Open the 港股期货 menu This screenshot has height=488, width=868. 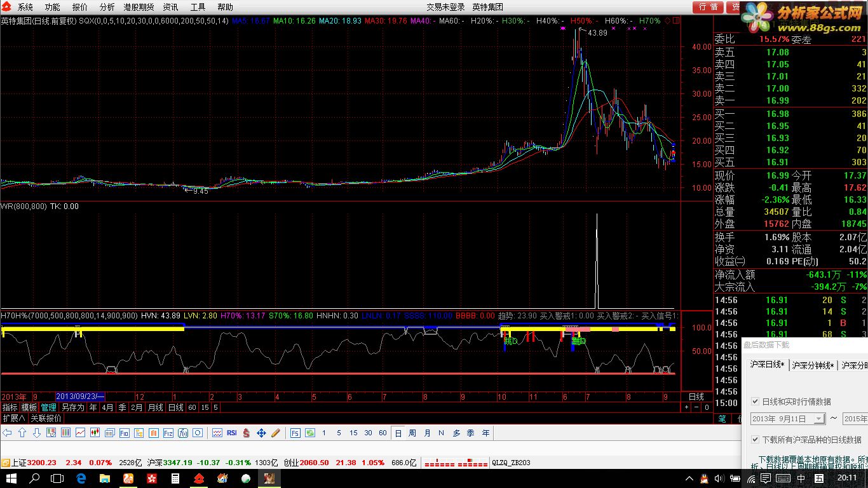(139, 7)
